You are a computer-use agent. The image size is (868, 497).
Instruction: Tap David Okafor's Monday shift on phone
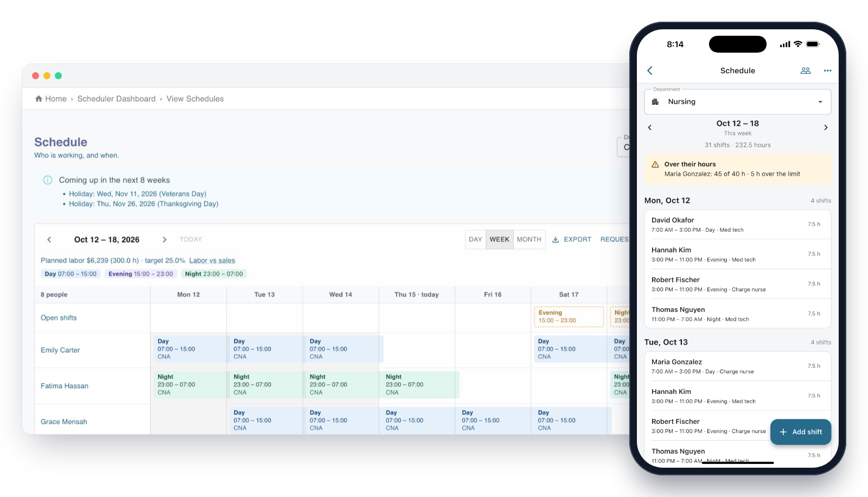tap(738, 225)
